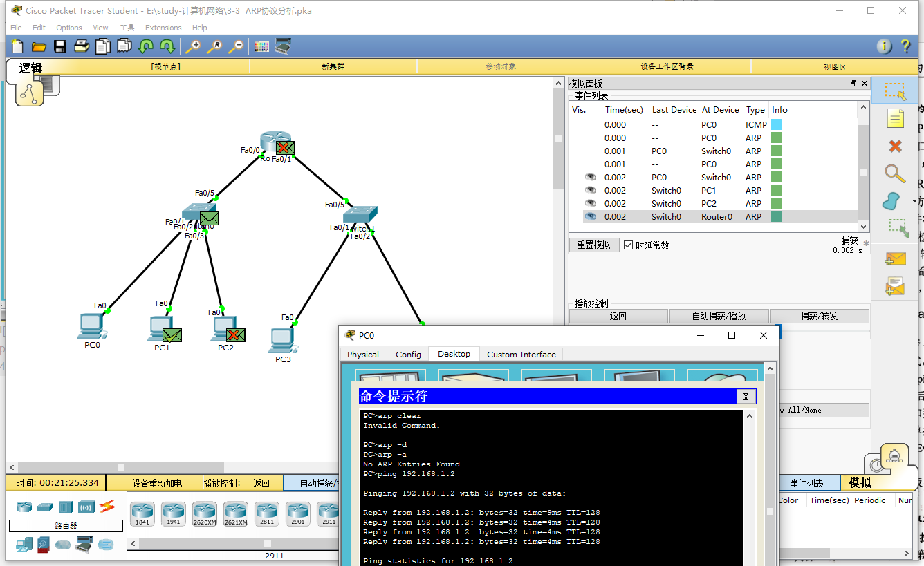Switch to the Config tab in PC0

point(408,355)
